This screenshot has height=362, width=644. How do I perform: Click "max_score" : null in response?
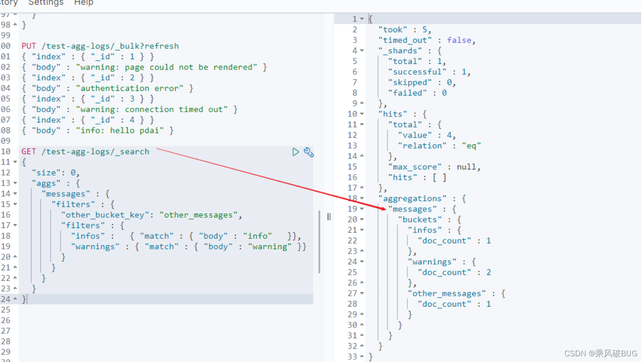(434, 167)
